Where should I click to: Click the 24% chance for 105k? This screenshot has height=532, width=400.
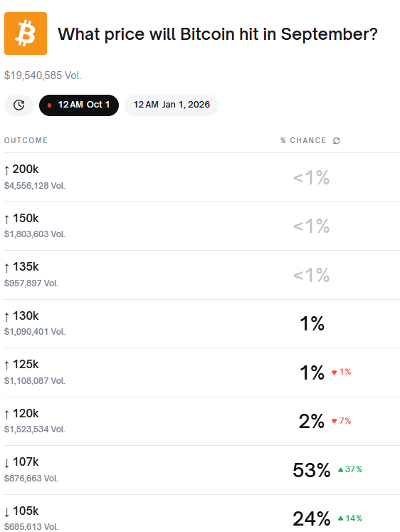pyautogui.click(x=312, y=518)
